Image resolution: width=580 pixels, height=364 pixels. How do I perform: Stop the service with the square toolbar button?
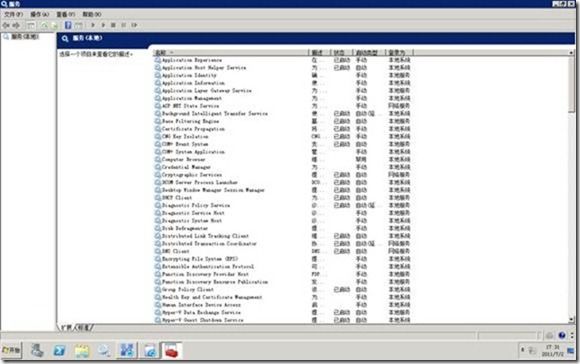tap(113, 25)
